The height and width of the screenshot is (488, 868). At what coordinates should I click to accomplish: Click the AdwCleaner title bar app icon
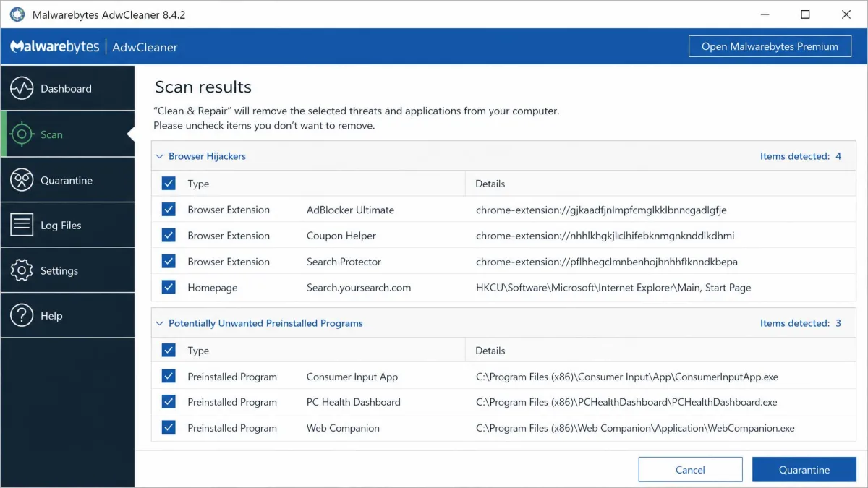point(17,14)
